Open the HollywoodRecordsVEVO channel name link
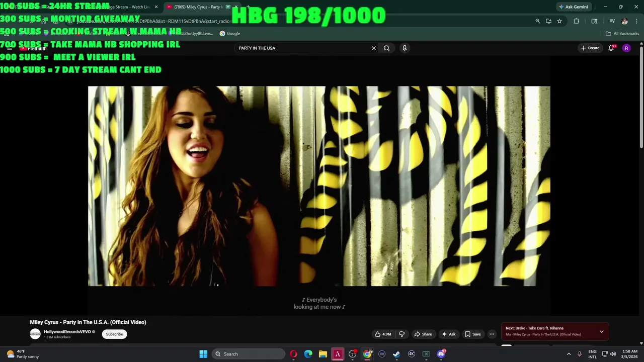The height and width of the screenshot is (362, 644). (x=67, y=332)
